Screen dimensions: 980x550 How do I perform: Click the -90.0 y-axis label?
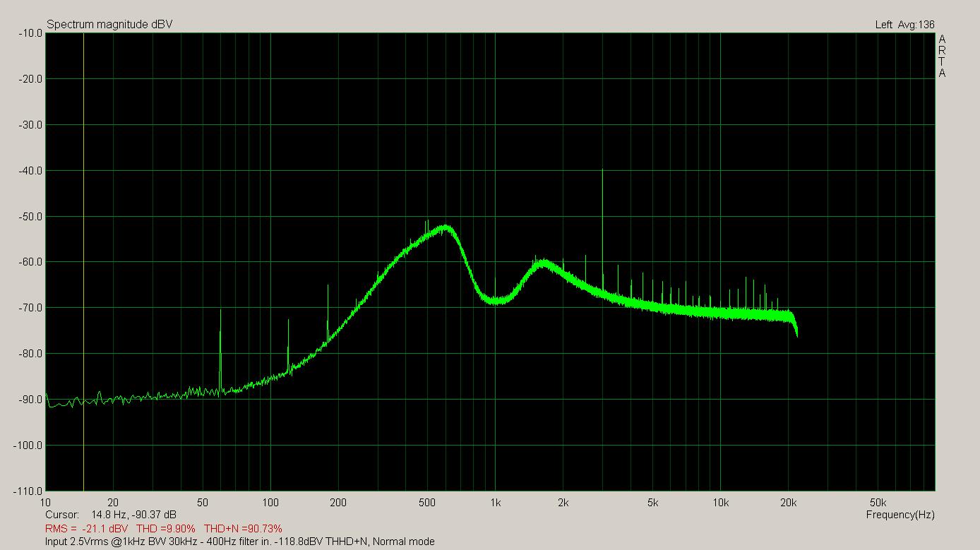click(x=29, y=400)
